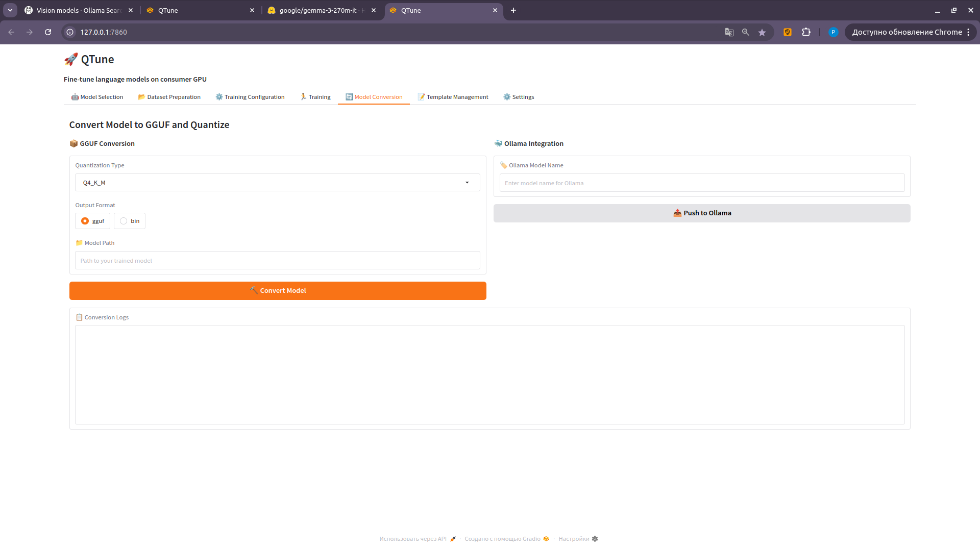The width and height of the screenshot is (980, 551).
Task: Click the Convert Model button
Action: [278, 291]
